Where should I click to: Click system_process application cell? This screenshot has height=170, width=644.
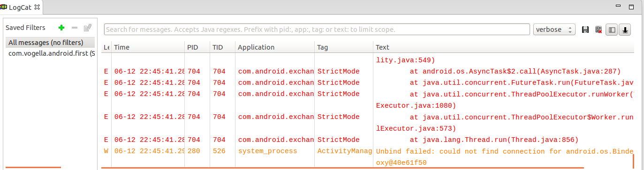(x=267, y=151)
